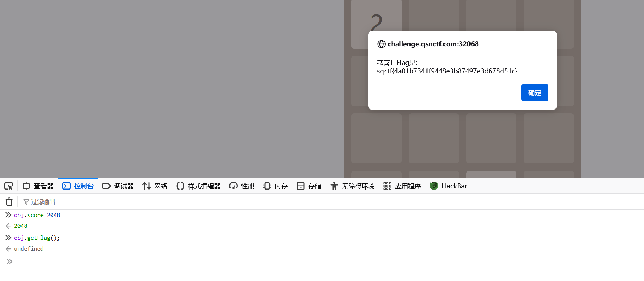This screenshot has width=644, height=281.
Task: Open the Network (网络) panel
Action: tap(155, 186)
